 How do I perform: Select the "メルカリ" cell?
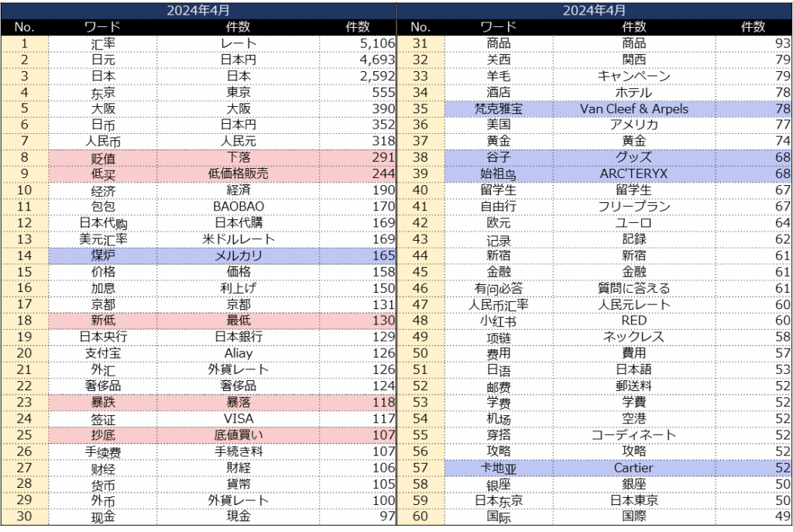point(239,256)
